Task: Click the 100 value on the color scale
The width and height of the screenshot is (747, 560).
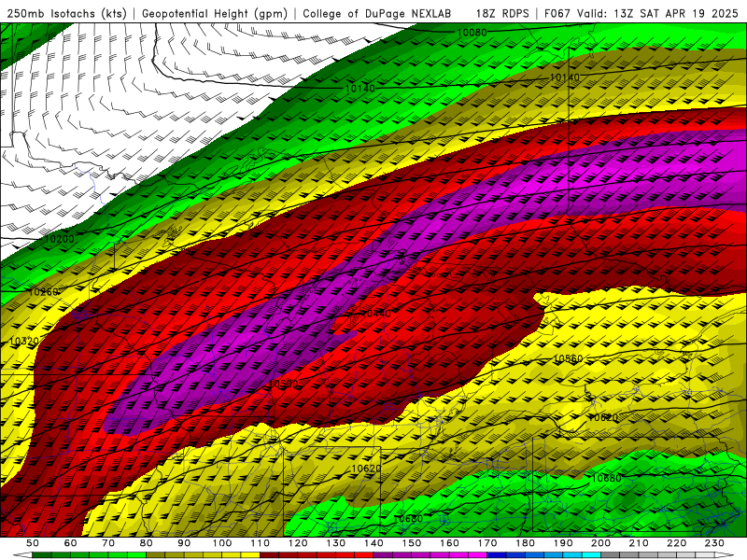Action: click(x=222, y=543)
